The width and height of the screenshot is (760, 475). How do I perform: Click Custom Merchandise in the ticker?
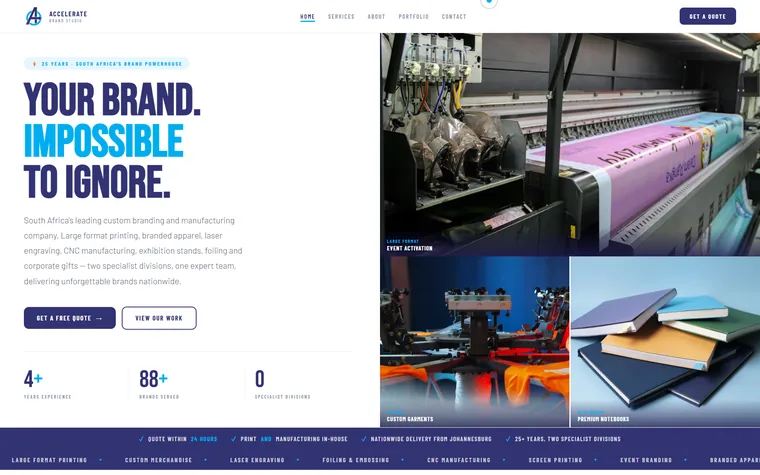point(158,460)
